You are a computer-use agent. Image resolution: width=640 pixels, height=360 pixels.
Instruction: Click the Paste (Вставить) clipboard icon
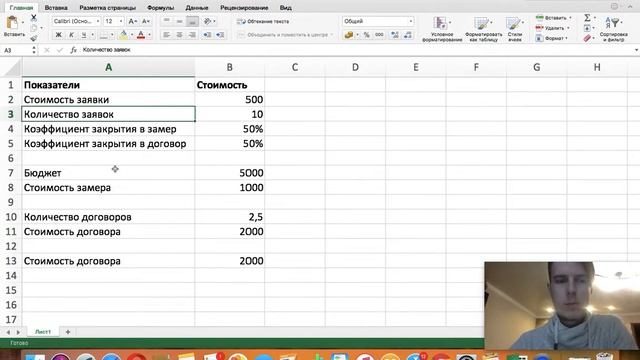(12, 23)
